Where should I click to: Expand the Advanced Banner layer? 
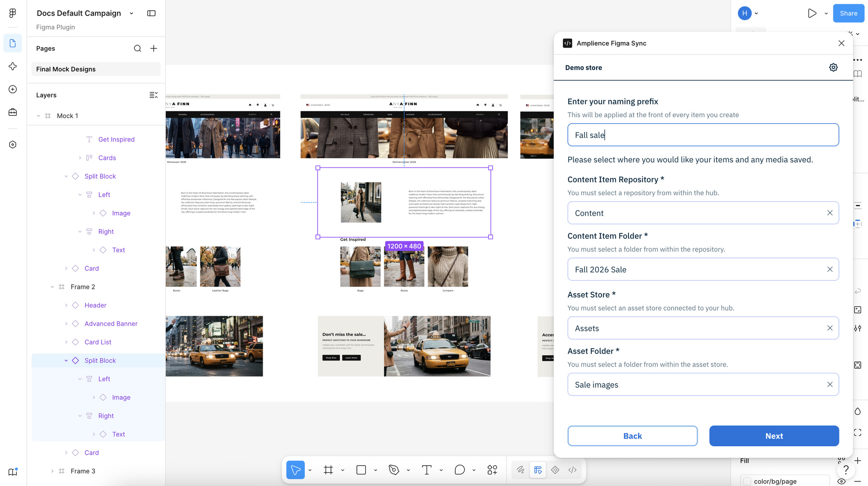66,324
